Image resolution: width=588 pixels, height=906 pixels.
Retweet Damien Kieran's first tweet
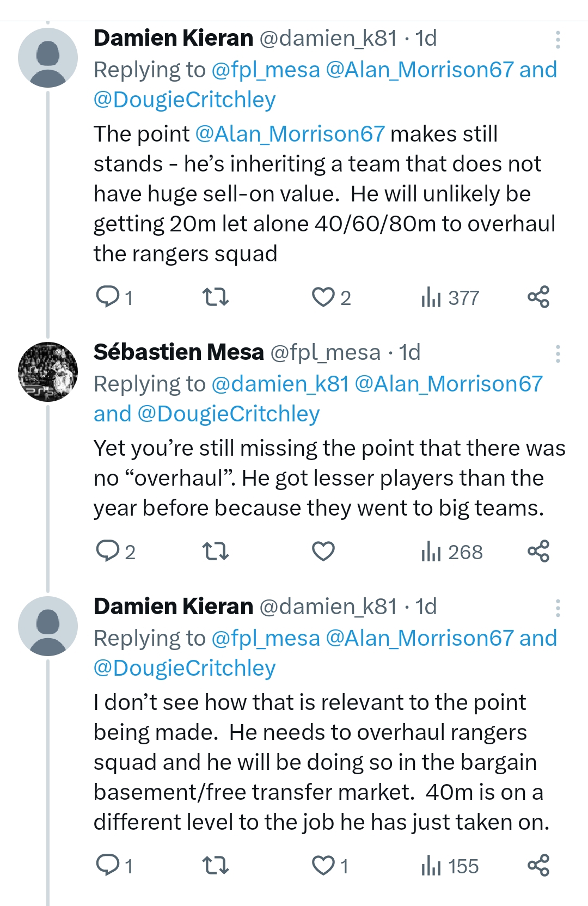click(216, 297)
